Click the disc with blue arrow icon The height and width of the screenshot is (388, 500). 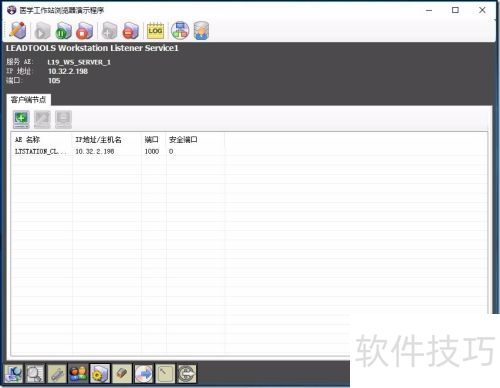click(144, 373)
